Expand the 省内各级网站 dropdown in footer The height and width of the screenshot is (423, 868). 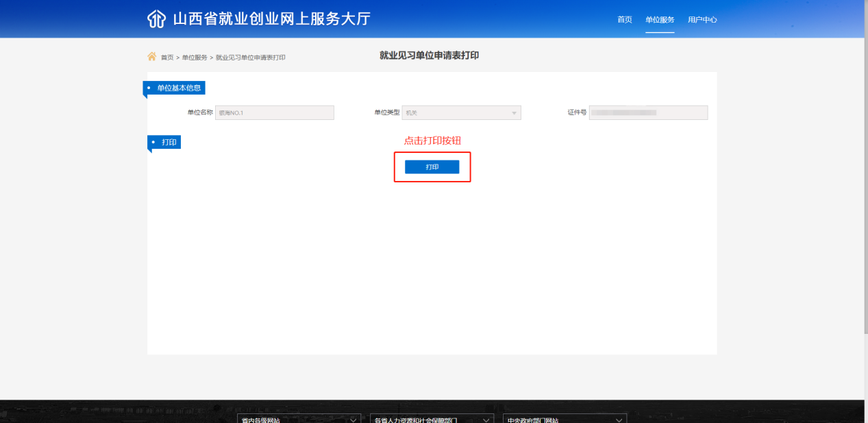tap(299, 419)
